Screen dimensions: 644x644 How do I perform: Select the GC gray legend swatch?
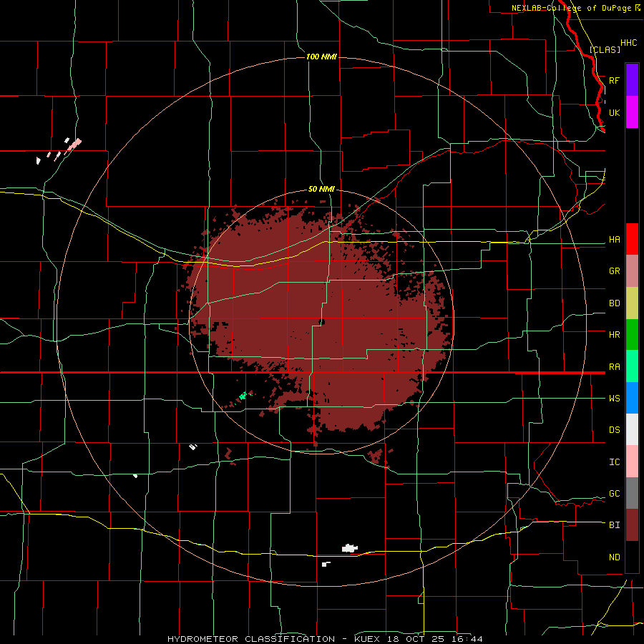tap(632, 493)
